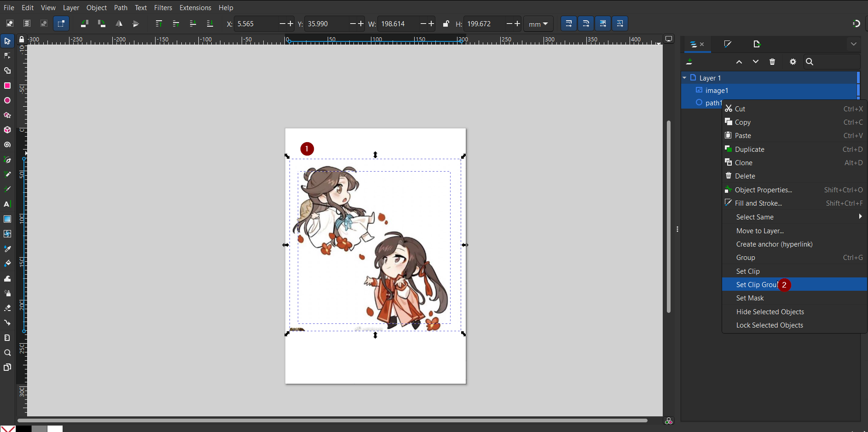Viewport: 868px width, 432px height.
Task: Open the Filters menu
Action: tap(163, 8)
